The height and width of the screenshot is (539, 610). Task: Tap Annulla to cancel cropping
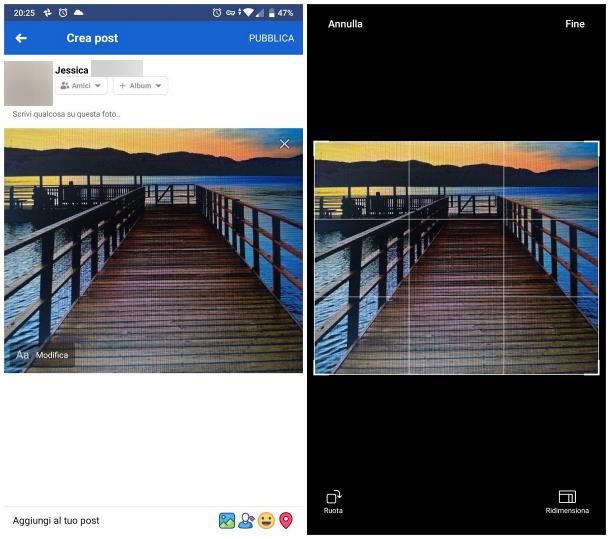click(345, 24)
